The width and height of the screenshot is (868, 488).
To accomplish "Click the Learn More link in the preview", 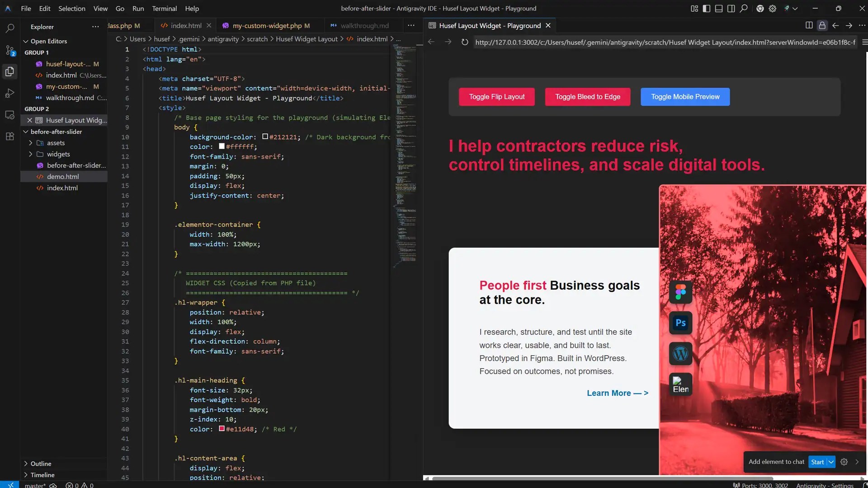I will 618,393.
